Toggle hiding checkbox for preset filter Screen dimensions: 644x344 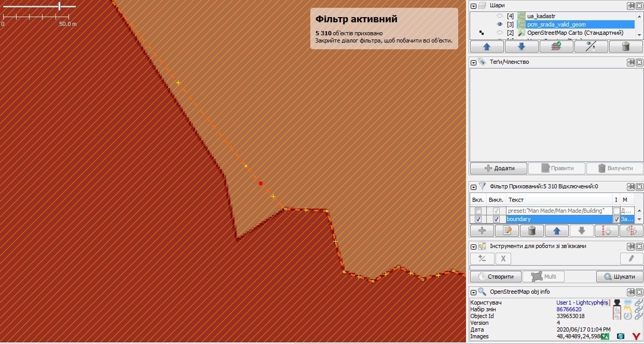tap(496, 211)
